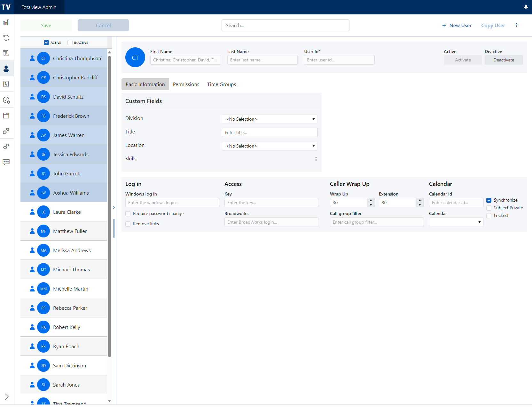This screenshot has width=532, height=416.
Task: Open the statistics dashboard sidebar icon
Action: pyautogui.click(x=6, y=23)
